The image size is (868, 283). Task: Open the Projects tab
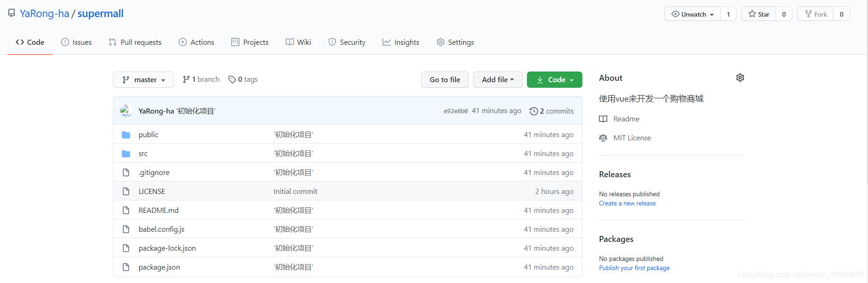[x=250, y=42]
